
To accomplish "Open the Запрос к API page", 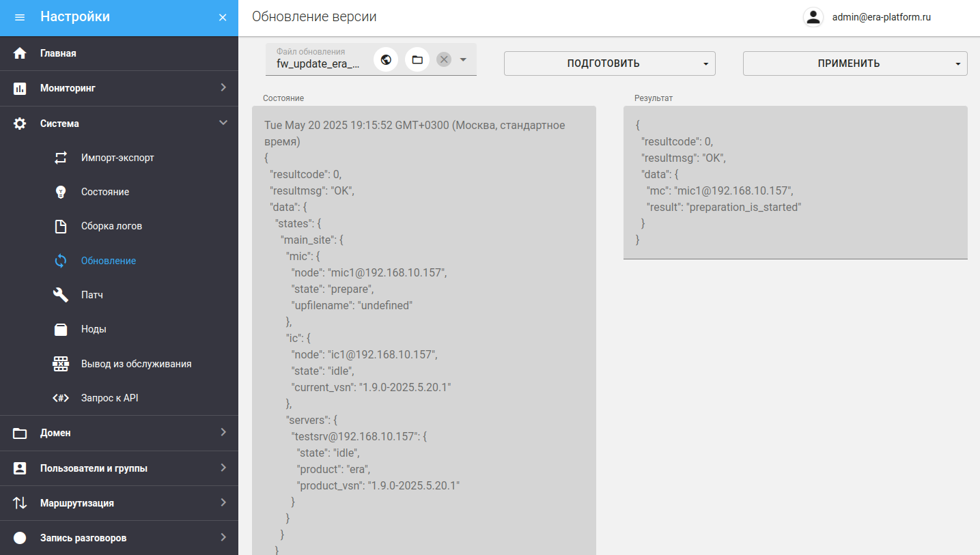I will pos(109,398).
